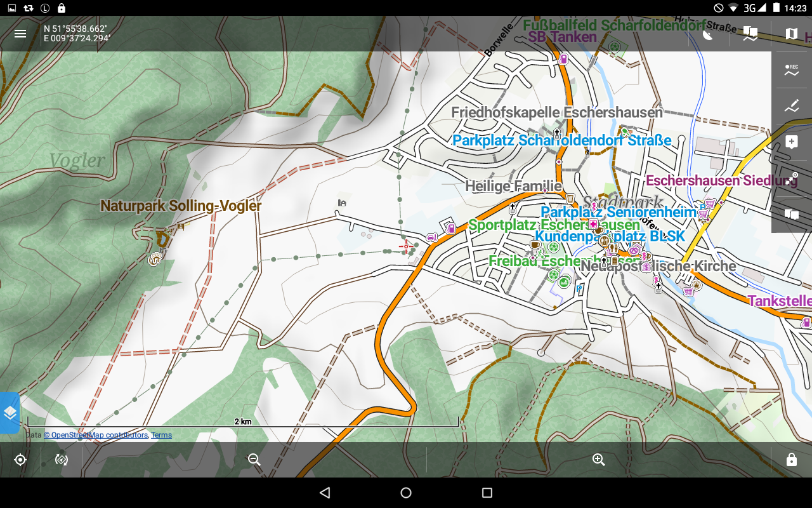The height and width of the screenshot is (508, 812).
Task: Select the pretzel bakery marker
Action: [634, 250]
